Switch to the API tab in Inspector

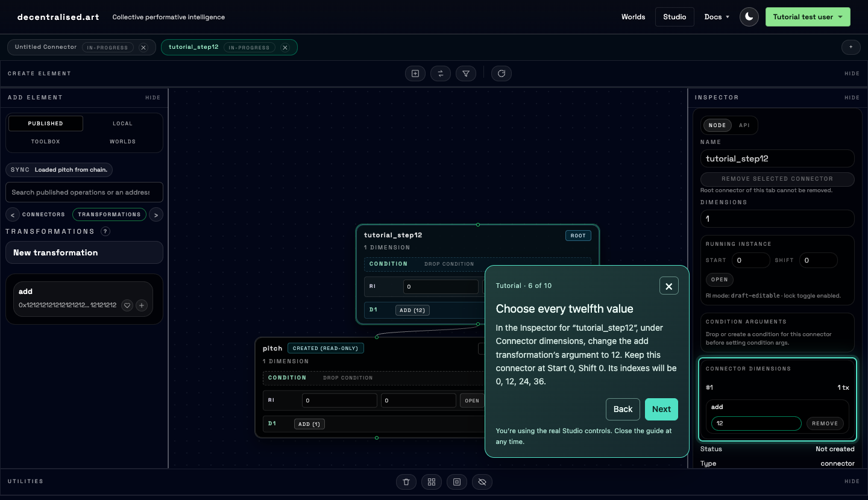[x=744, y=125]
